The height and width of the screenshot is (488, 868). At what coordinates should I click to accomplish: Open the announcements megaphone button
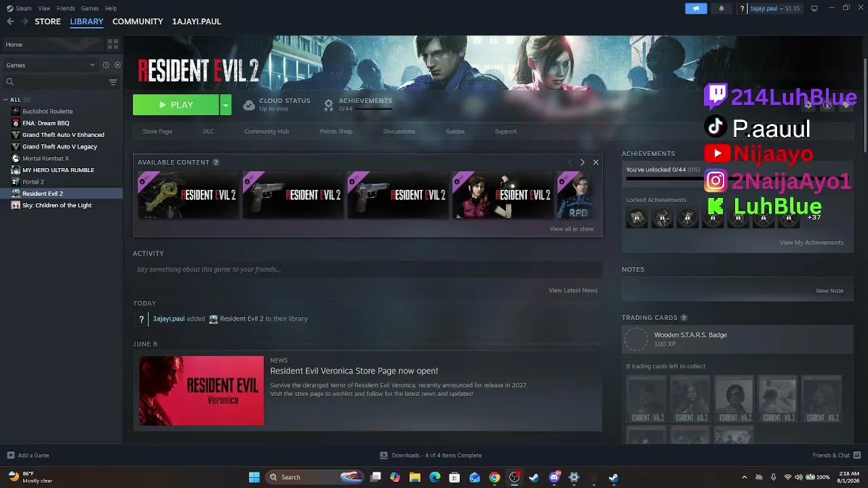(696, 8)
